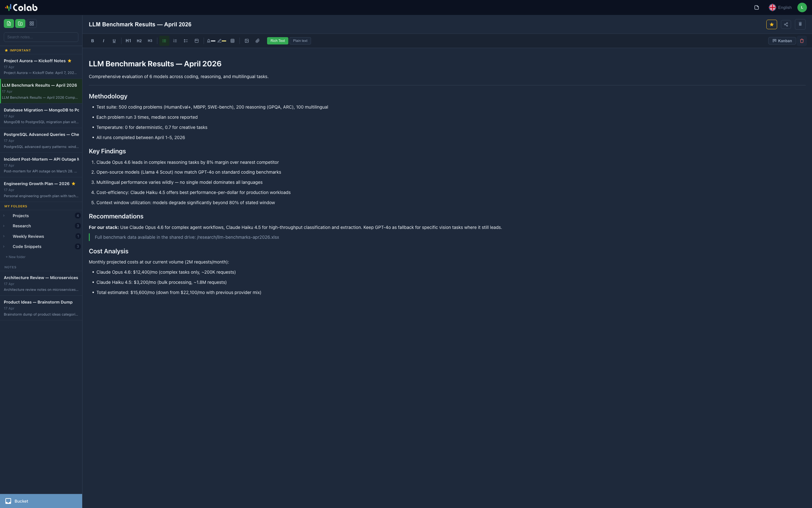Toggle italic formatting
The height and width of the screenshot is (508, 812).
[103, 41]
